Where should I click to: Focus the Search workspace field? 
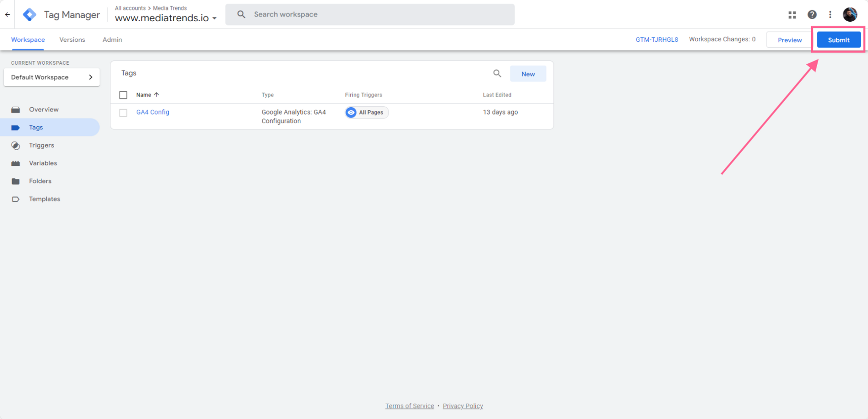click(370, 14)
